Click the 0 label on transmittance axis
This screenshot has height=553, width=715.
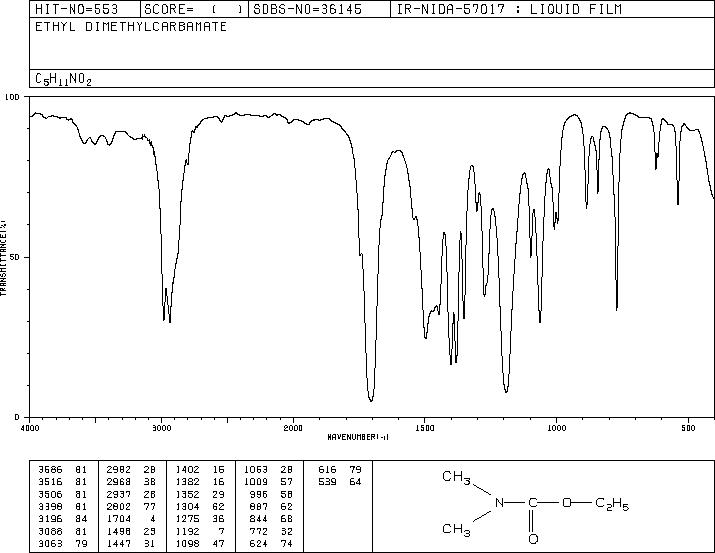pyautogui.click(x=17, y=417)
